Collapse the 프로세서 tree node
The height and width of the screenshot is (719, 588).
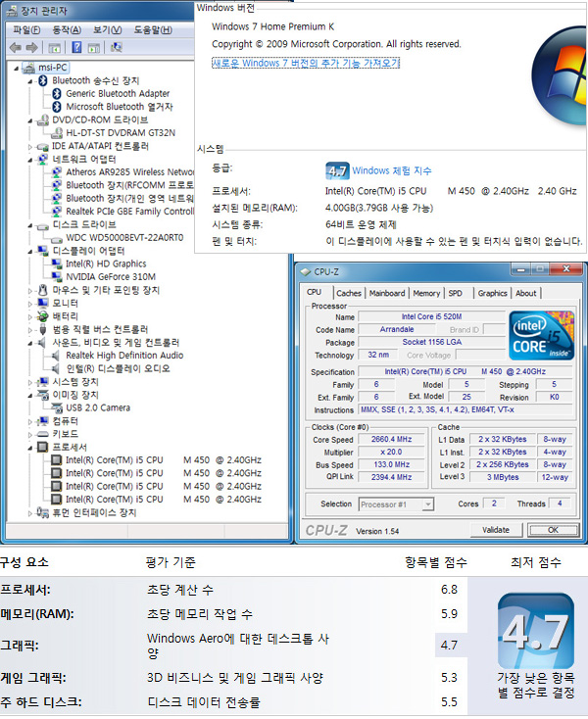[30, 448]
